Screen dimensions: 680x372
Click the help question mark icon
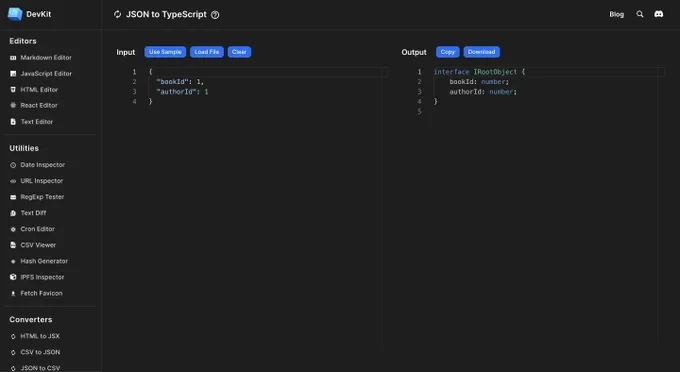point(215,15)
